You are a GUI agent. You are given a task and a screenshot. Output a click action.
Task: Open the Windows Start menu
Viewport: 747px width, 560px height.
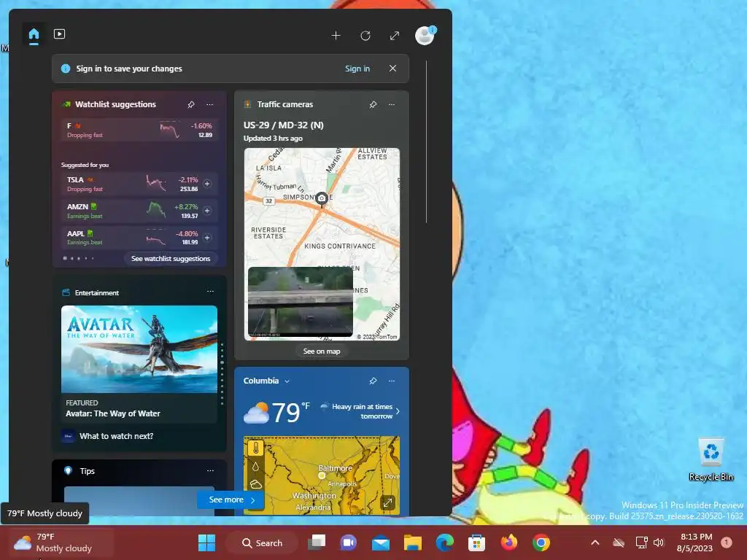[206, 542]
